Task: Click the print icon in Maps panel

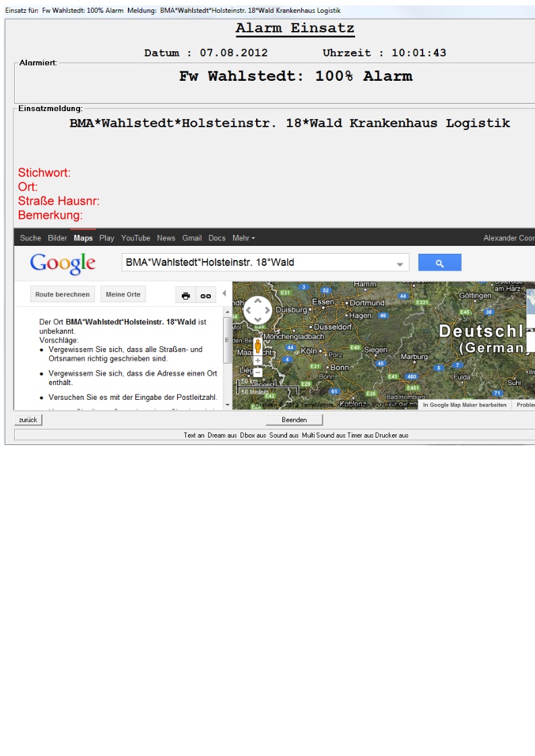Action: click(x=186, y=296)
